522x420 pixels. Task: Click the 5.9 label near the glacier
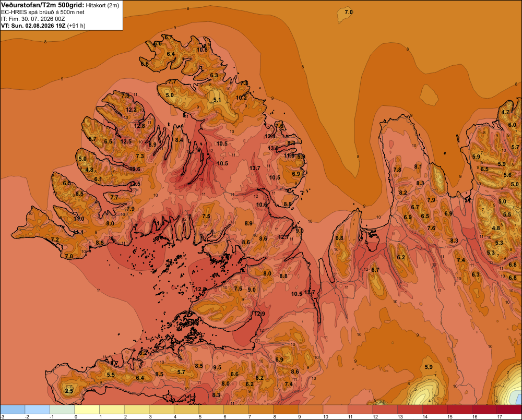coord(429,367)
